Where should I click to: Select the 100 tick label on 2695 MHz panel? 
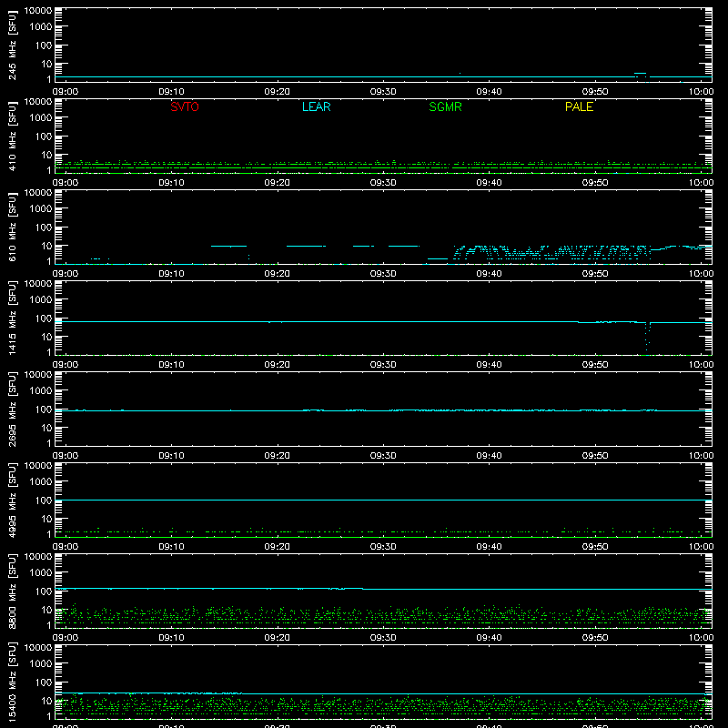pyautogui.click(x=44, y=409)
